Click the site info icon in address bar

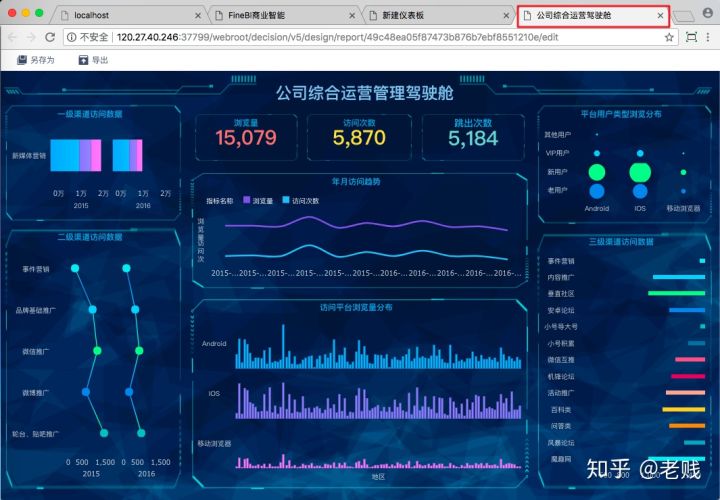coord(72,37)
